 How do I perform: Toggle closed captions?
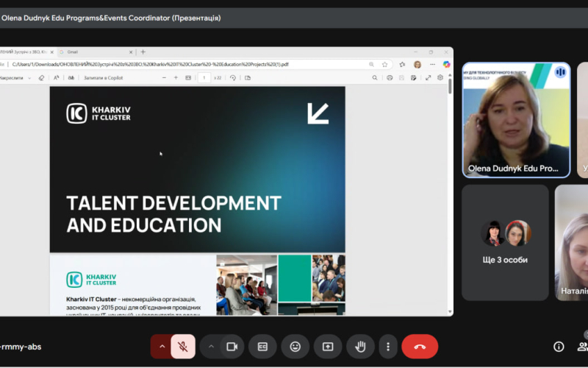[x=263, y=347]
